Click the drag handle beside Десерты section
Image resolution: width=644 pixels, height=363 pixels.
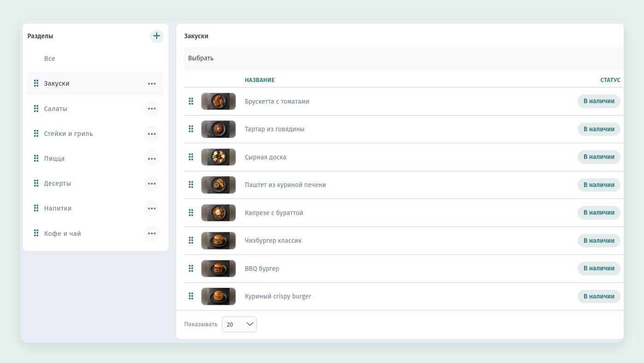[x=36, y=183]
